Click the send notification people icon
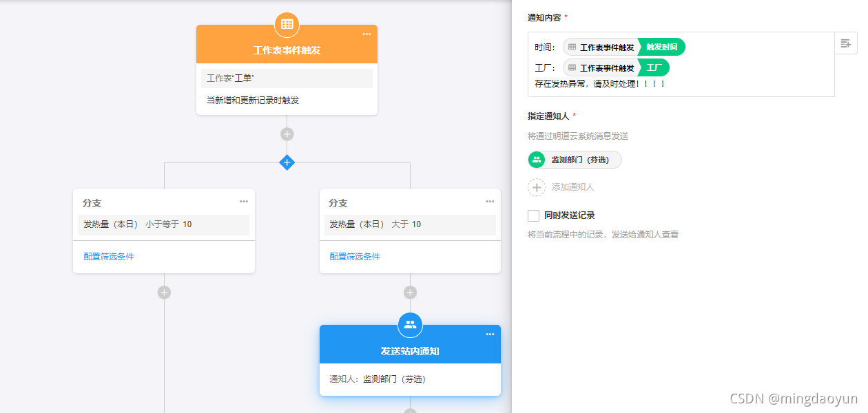868x413 pixels. coord(410,324)
